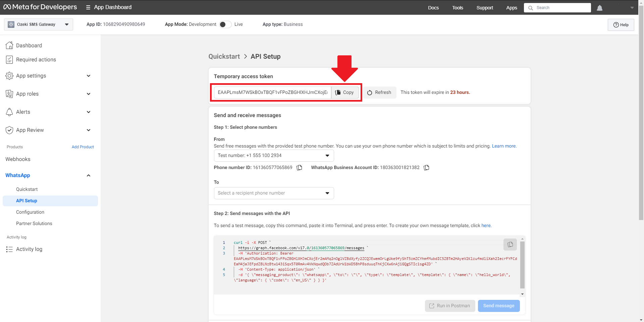Viewport: 644px width, 322px height.
Task: Click the graph.facebook.com URL in code
Action: 301,248
